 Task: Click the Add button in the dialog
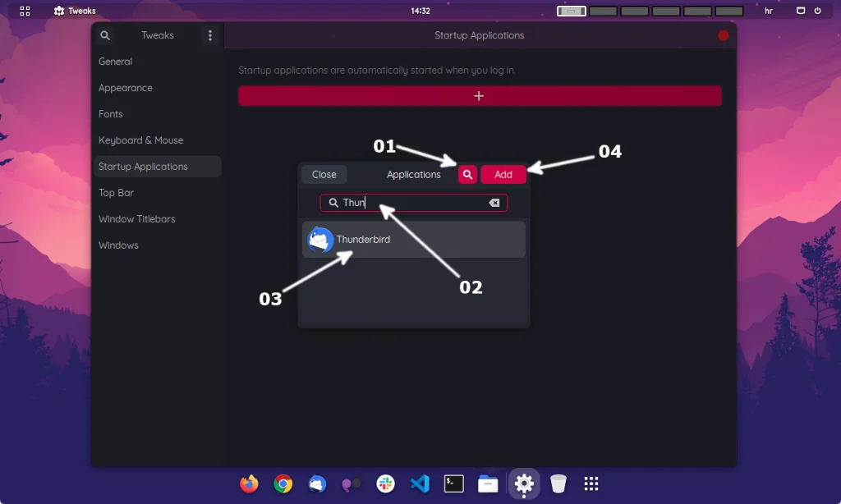point(503,174)
